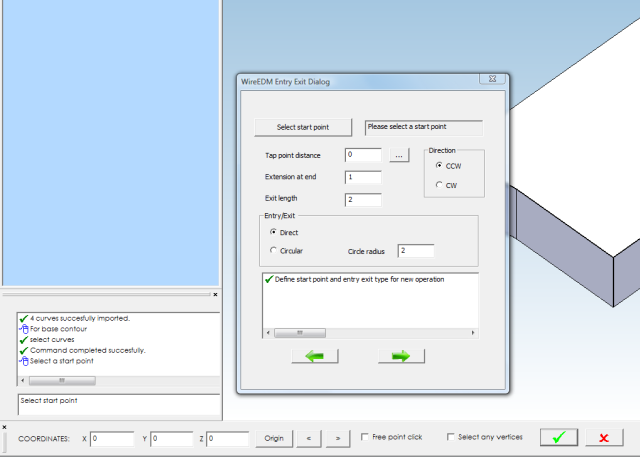
Task: Choose the Circular entry/exit option
Action: coord(274,251)
